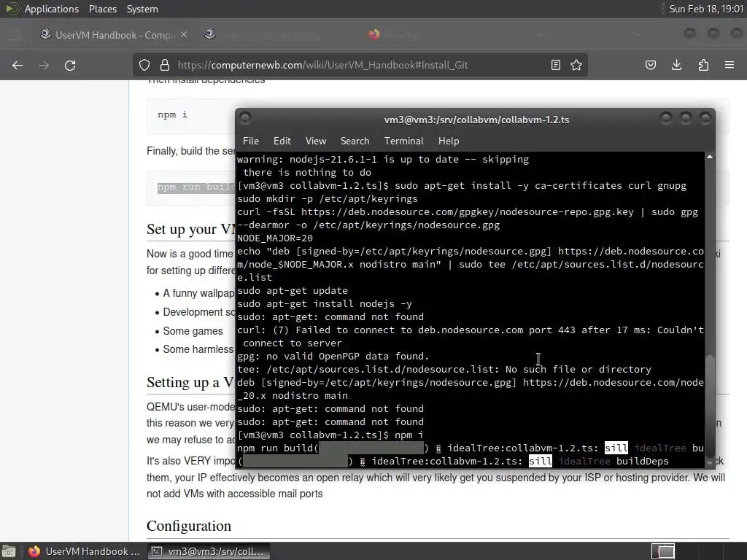Open the terminal Help menu
The width and height of the screenshot is (747, 560).
tap(449, 141)
